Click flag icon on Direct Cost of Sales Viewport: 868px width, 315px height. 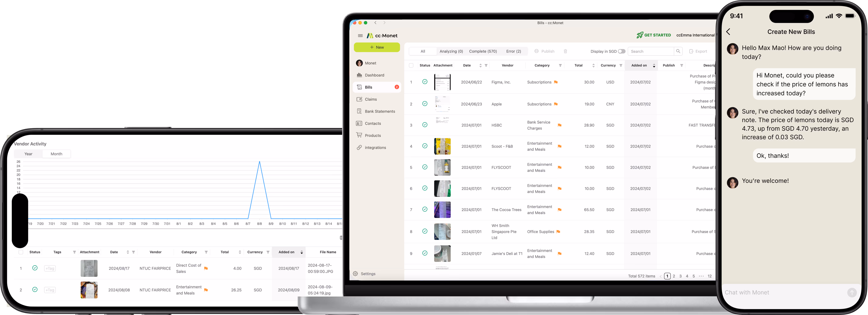tap(206, 268)
